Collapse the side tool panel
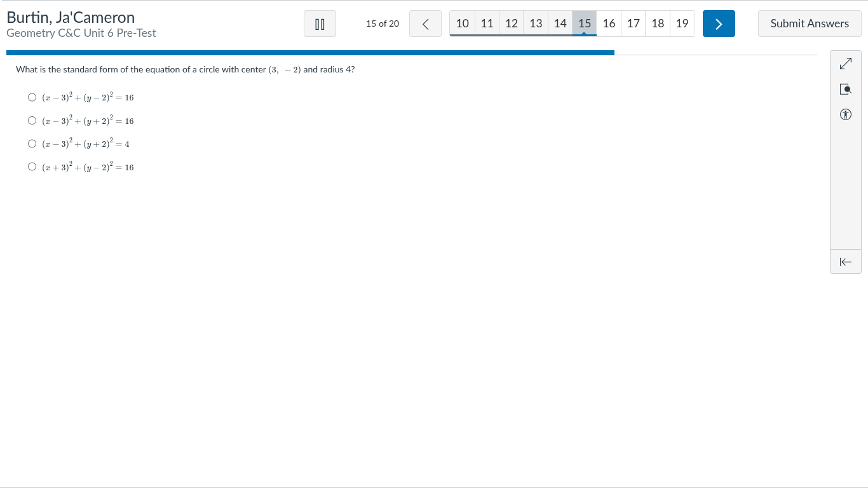 coord(845,262)
